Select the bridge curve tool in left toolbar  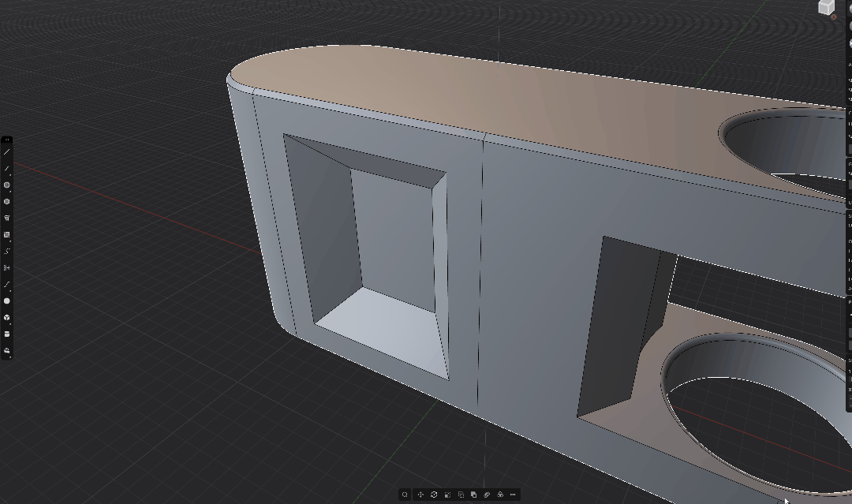click(6, 285)
